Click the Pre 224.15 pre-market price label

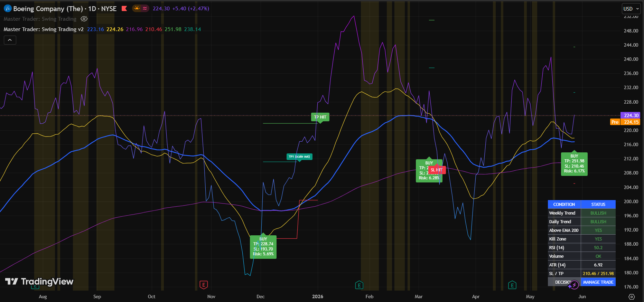coord(625,122)
